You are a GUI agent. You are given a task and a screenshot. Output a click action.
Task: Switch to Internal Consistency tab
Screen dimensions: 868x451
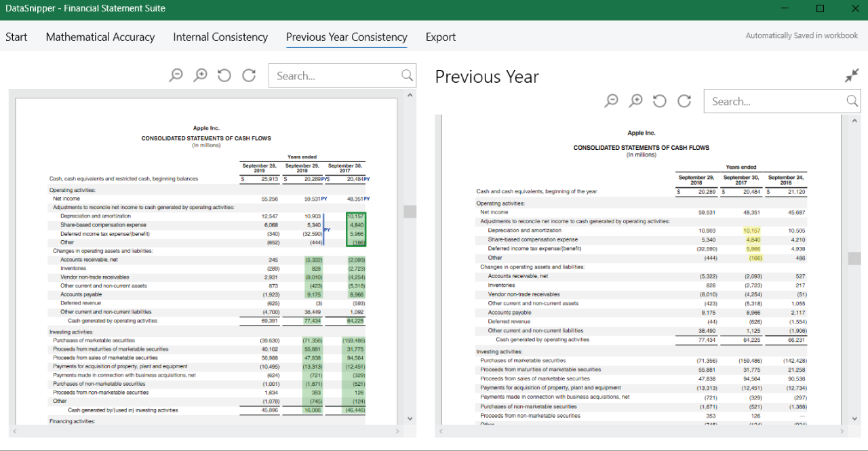[x=220, y=37]
